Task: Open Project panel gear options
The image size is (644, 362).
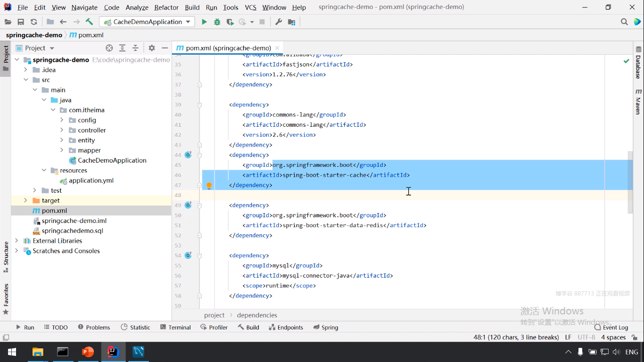Action: point(152,48)
